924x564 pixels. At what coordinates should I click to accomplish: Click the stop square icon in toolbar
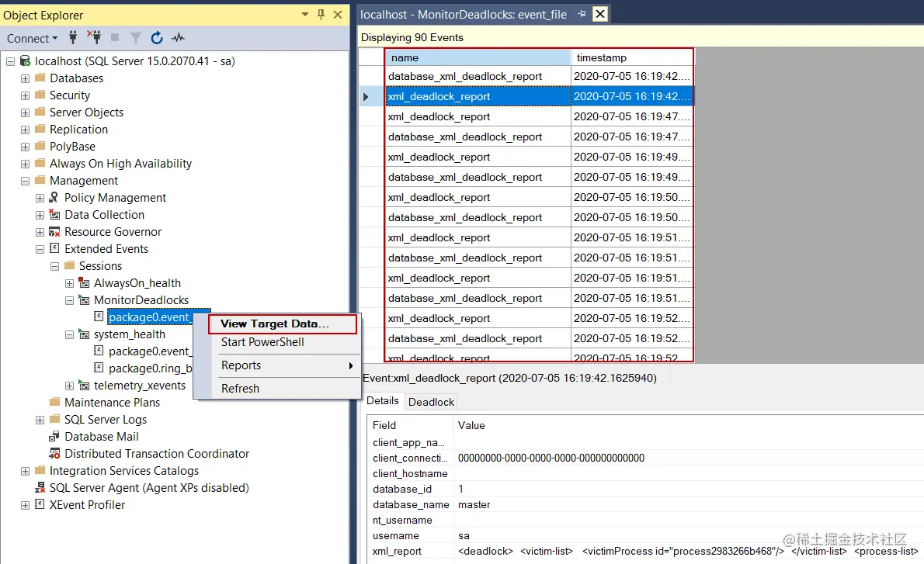(115, 38)
